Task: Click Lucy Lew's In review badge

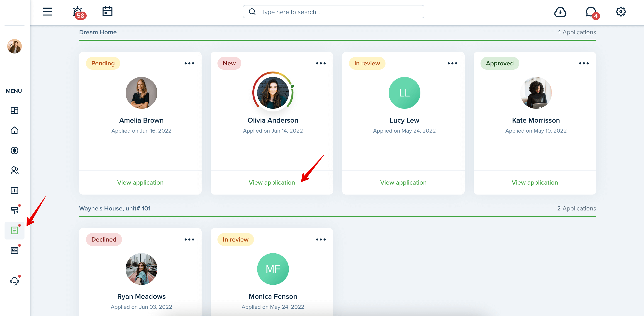Action: pyautogui.click(x=367, y=64)
